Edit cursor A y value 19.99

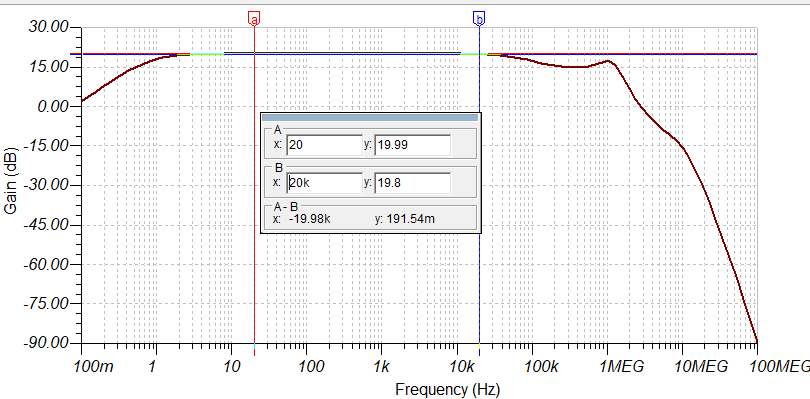point(412,145)
